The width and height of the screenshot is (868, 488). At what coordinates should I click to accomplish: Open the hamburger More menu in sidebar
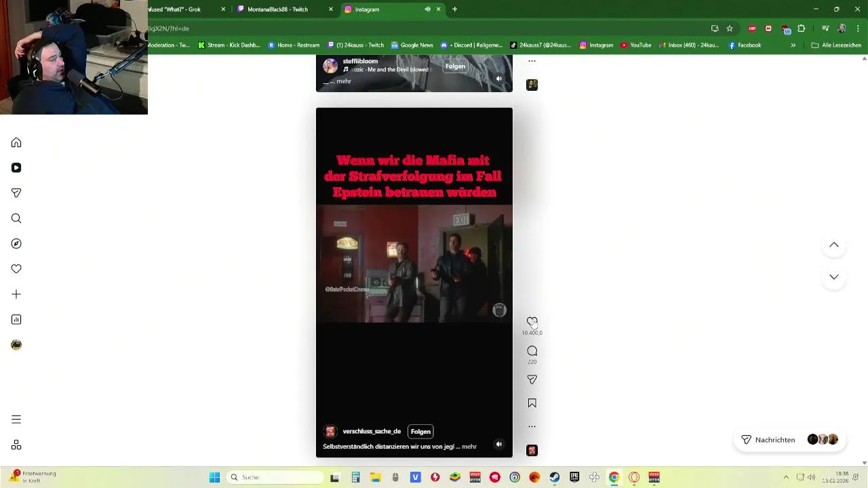coord(16,420)
